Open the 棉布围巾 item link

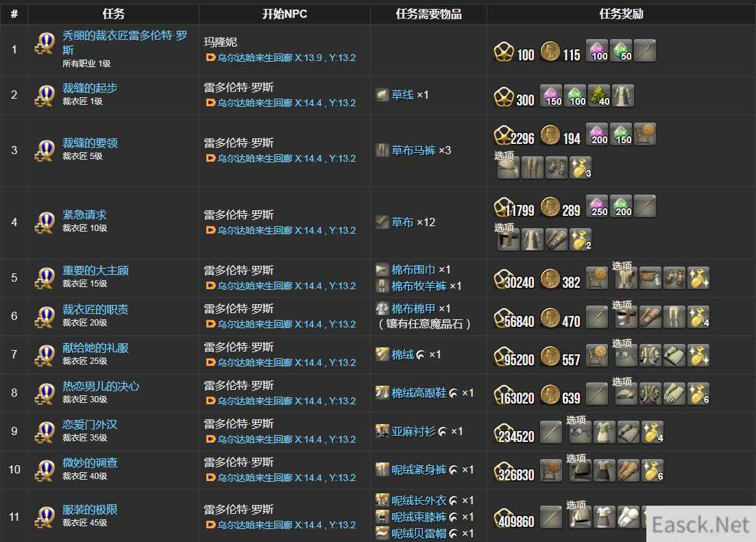point(413,269)
